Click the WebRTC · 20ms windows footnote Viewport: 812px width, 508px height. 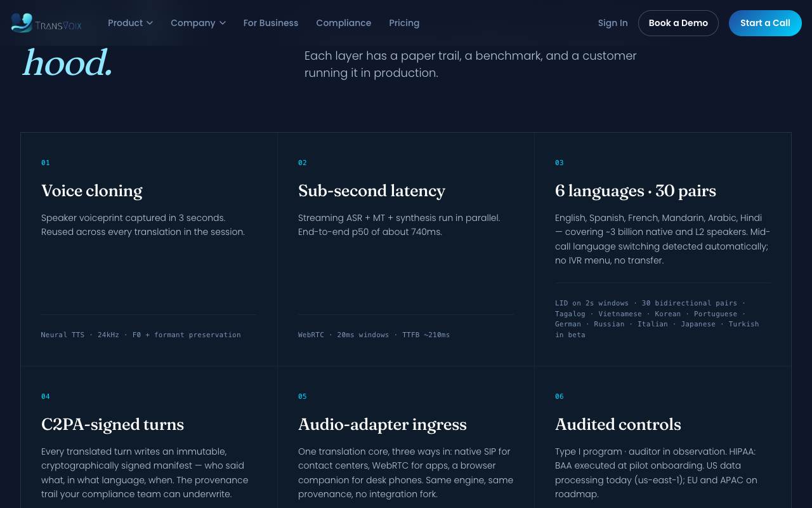tap(374, 335)
